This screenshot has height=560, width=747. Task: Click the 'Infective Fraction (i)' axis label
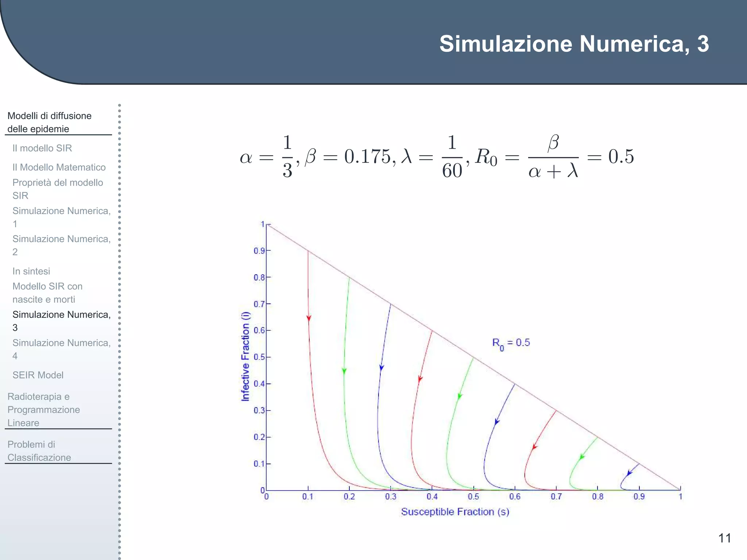(245, 357)
